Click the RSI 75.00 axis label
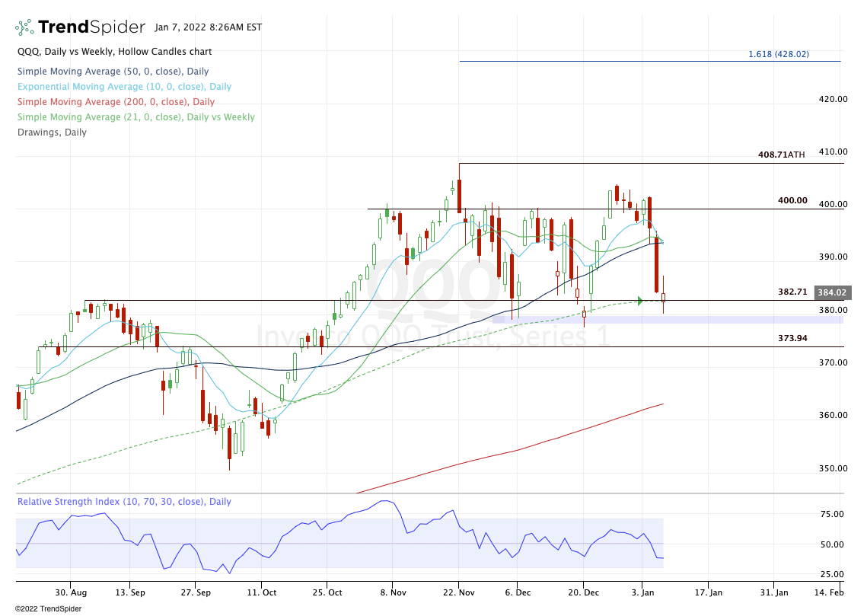The width and height of the screenshot is (867, 616). [x=832, y=514]
